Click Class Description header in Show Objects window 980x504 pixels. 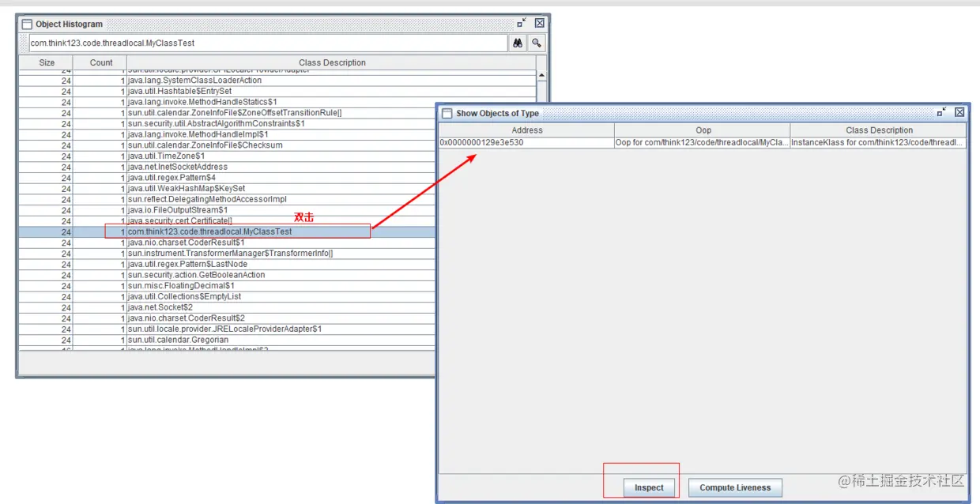point(878,130)
